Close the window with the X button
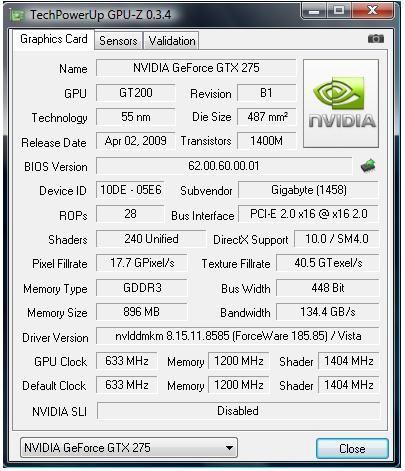This screenshot has width=405, height=471. coord(372,11)
